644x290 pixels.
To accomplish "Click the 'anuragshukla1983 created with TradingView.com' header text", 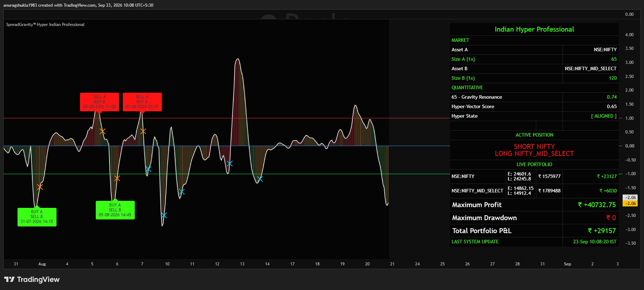I will pos(49,5).
